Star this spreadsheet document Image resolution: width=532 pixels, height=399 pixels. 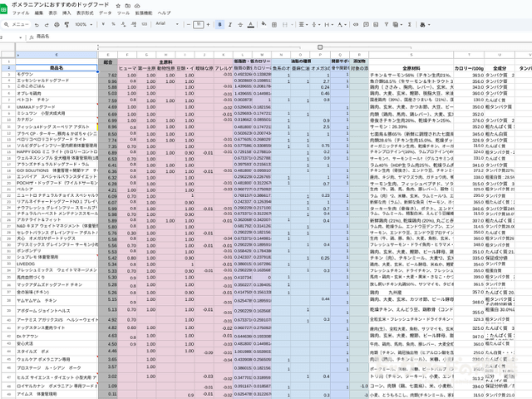(118, 6)
